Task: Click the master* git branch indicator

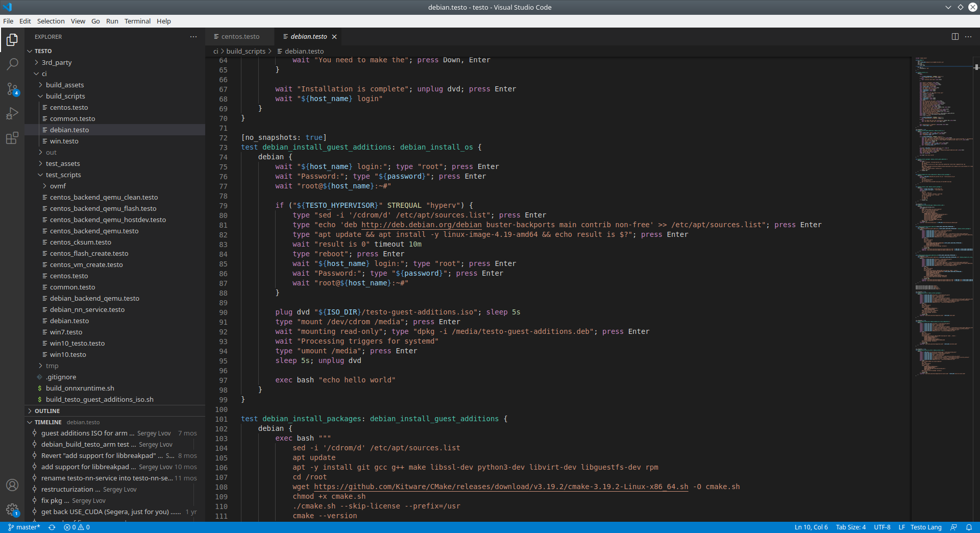Action: coord(24,527)
